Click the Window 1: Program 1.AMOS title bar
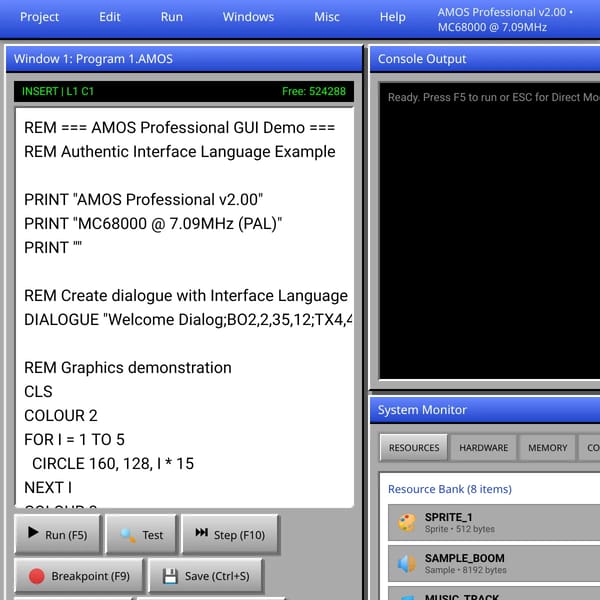This screenshot has width=600, height=600. [x=184, y=59]
